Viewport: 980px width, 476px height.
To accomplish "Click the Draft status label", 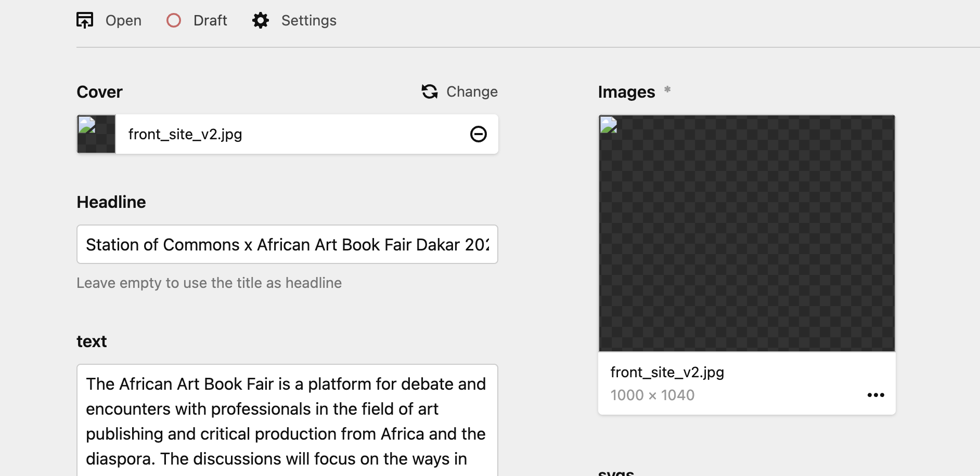I will tap(210, 21).
